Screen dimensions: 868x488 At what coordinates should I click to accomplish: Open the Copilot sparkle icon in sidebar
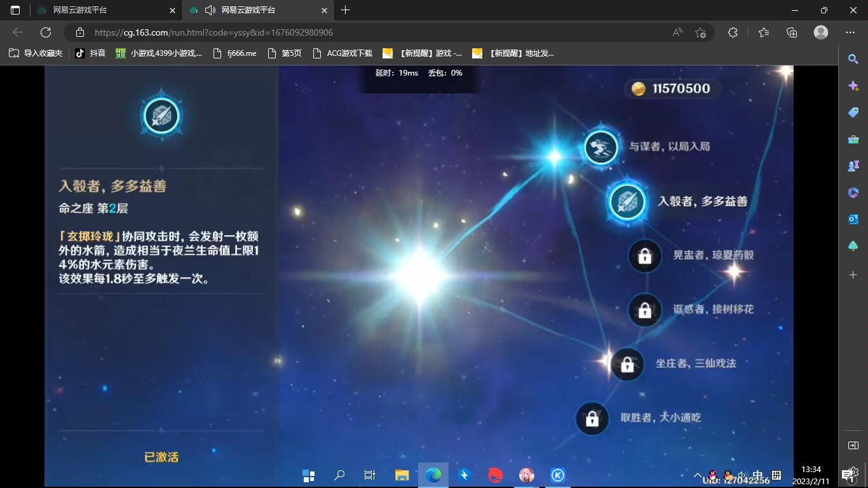[x=853, y=86]
